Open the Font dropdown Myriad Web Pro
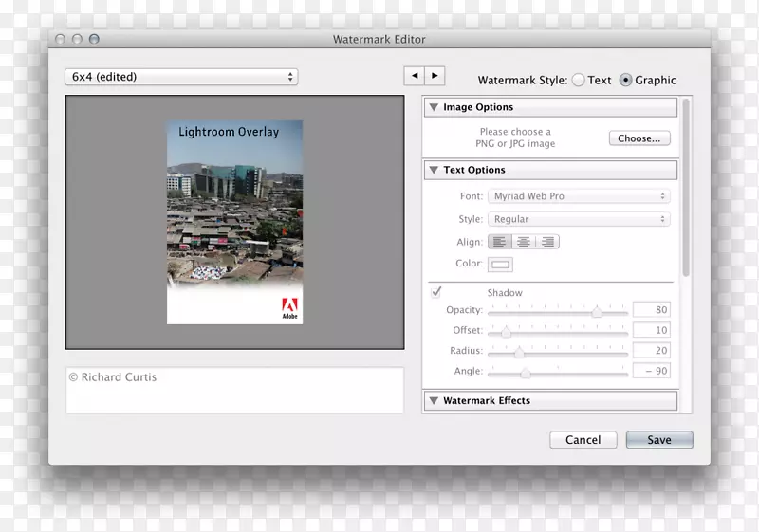759x532 pixels. click(x=579, y=196)
